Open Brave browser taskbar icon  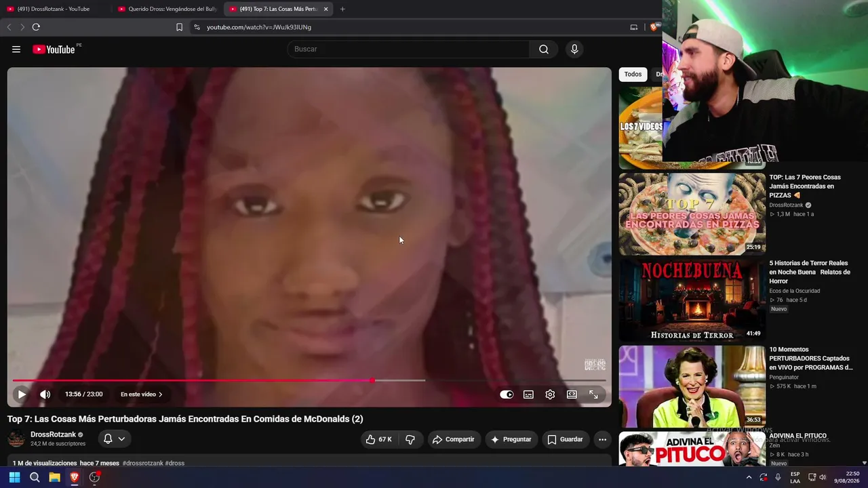(x=75, y=477)
